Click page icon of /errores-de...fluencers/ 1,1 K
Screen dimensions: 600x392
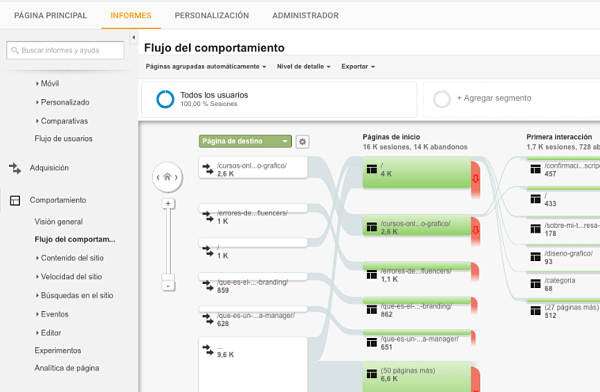(372, 274)
